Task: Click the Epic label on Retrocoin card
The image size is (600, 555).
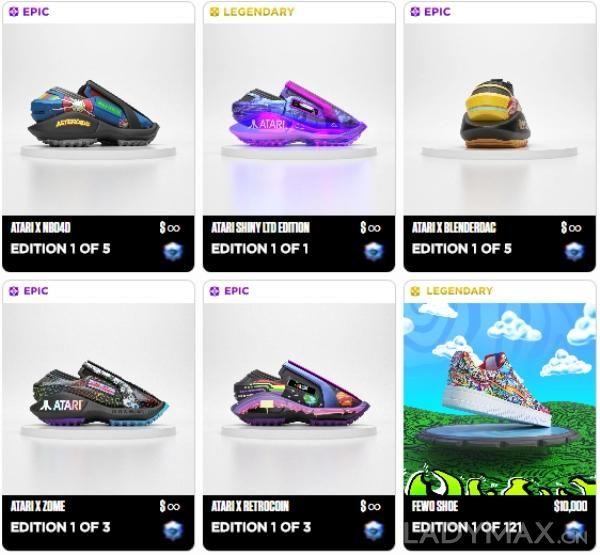Action: tap(236, 291)
